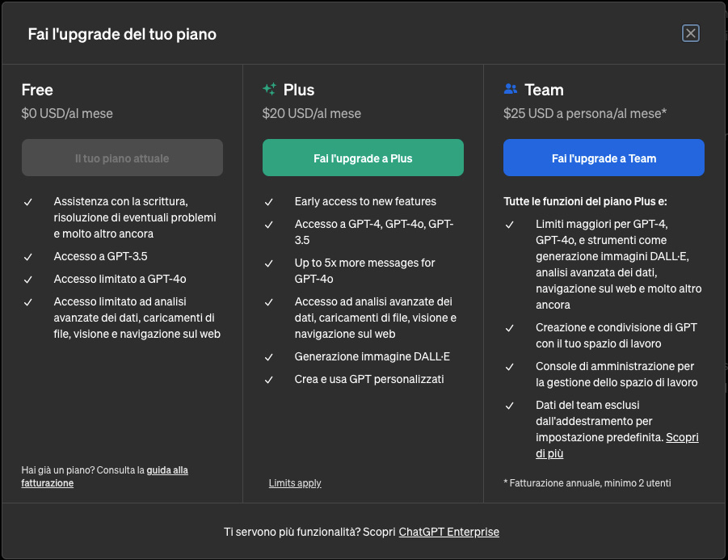Viewport: 728px width, 560px height.
Task: Click the 'Fai l'upgrade del tuo piano' title
Action: [122, 34]
